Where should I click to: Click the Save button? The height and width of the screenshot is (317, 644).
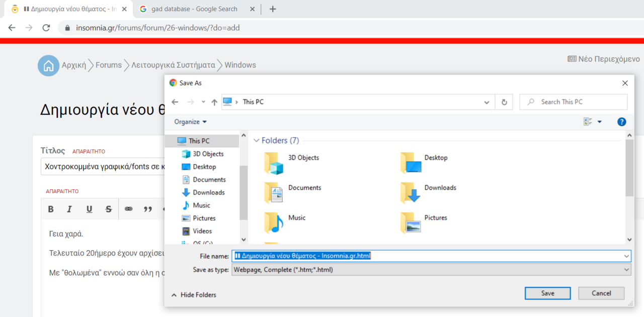(x=547, y=293)
